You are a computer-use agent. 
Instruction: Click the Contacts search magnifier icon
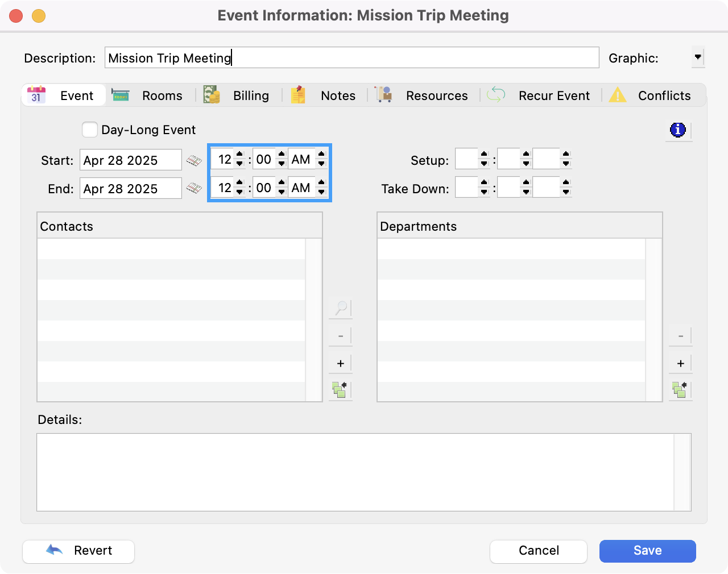tap(341, 309)
